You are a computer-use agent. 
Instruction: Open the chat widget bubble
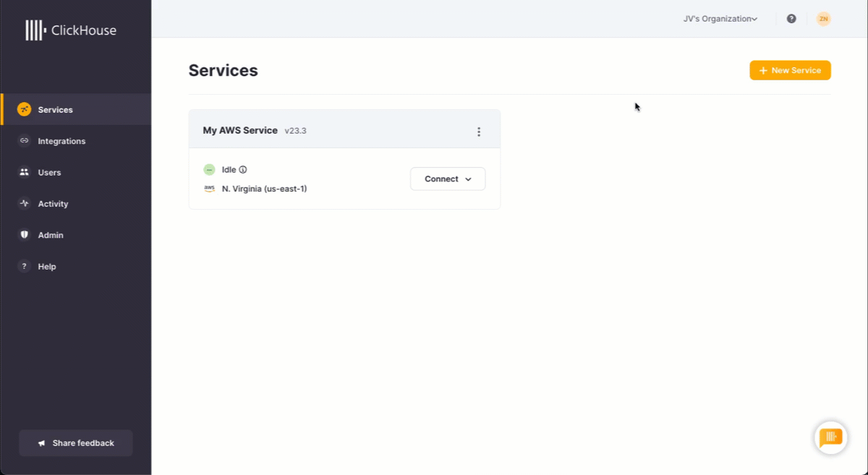click(830, 437)
